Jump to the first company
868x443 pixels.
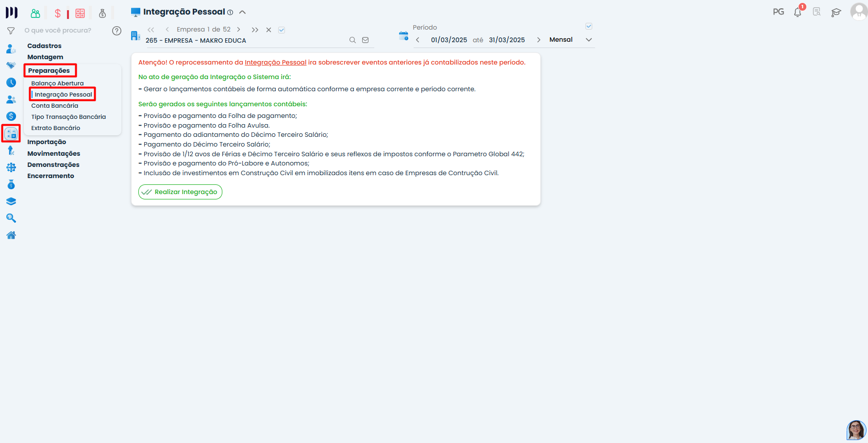[x=151, y=30]
